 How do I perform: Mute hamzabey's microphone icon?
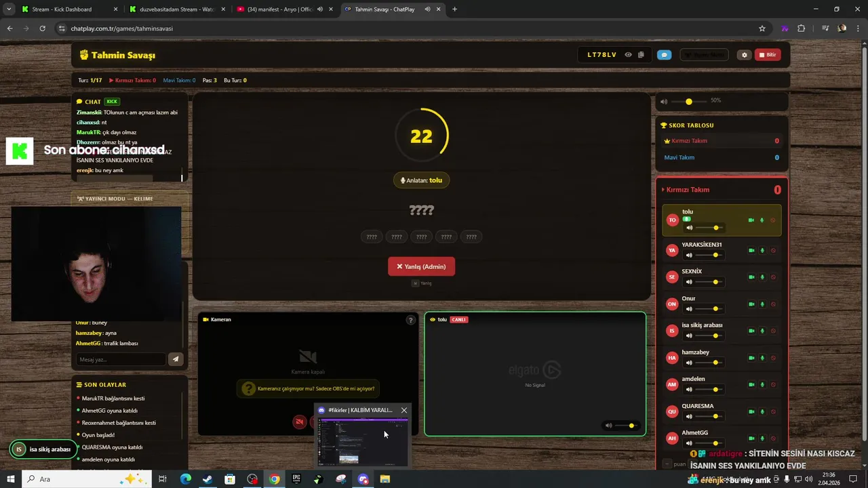762,357
